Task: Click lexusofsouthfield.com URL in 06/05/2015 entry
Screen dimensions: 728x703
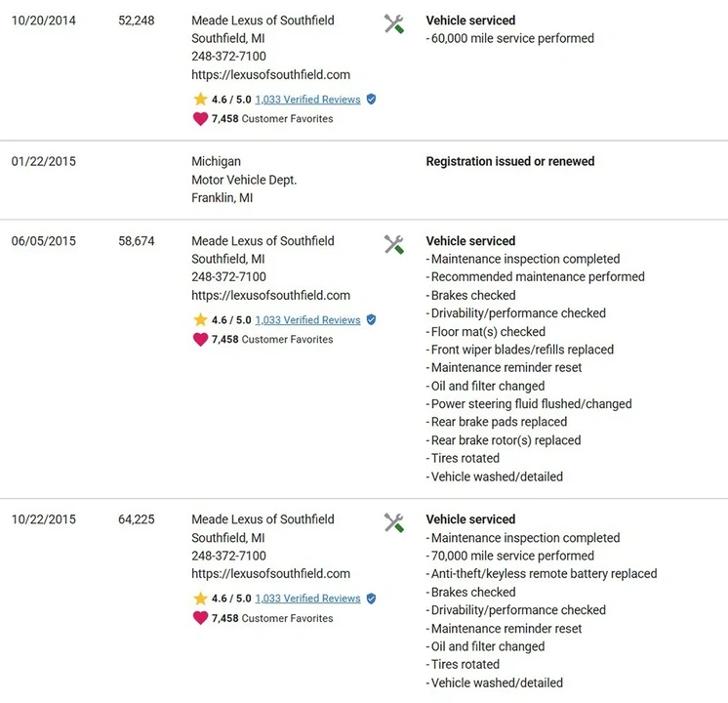Action: [270, 296]
